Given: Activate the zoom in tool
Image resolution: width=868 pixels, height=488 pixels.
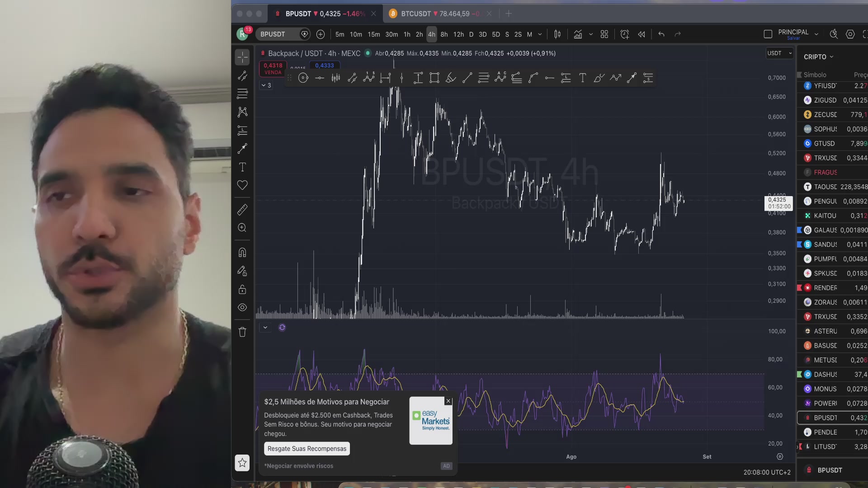Looking at the screenshot, I should 242,228.
